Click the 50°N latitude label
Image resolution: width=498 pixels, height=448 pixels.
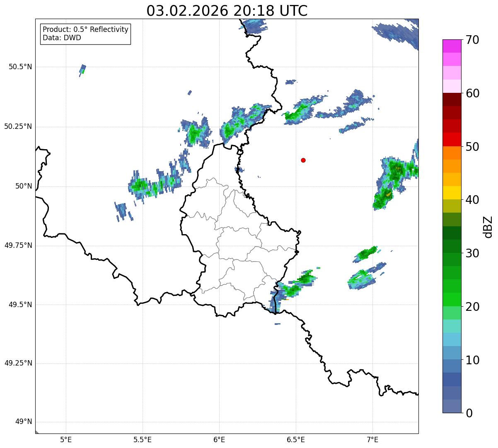(x=24, y=186)
